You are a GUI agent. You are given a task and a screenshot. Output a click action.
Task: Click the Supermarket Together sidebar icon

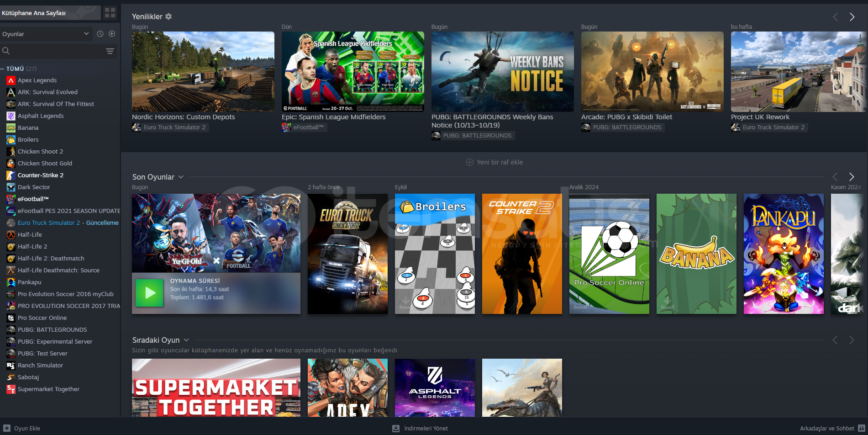pyautogui.click(x=11, y=389)
